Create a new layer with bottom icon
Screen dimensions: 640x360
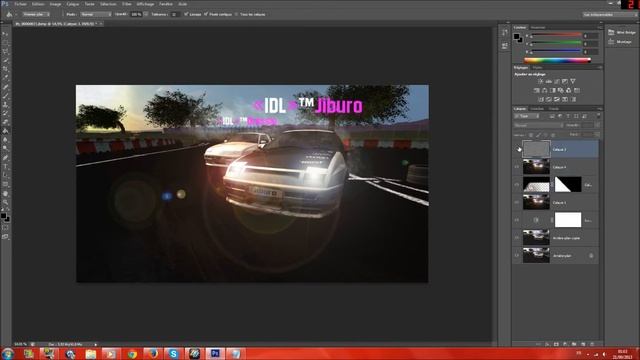(583, 344)
